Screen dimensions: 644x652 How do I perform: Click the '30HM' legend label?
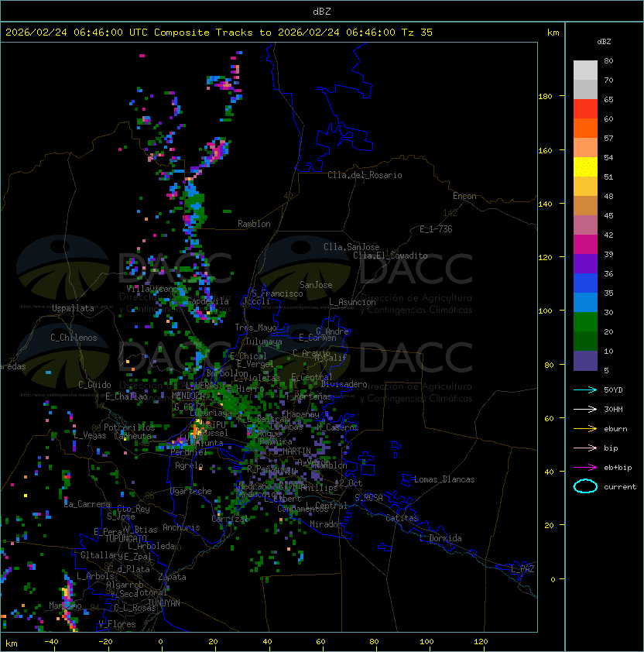(x=613, y=409)
